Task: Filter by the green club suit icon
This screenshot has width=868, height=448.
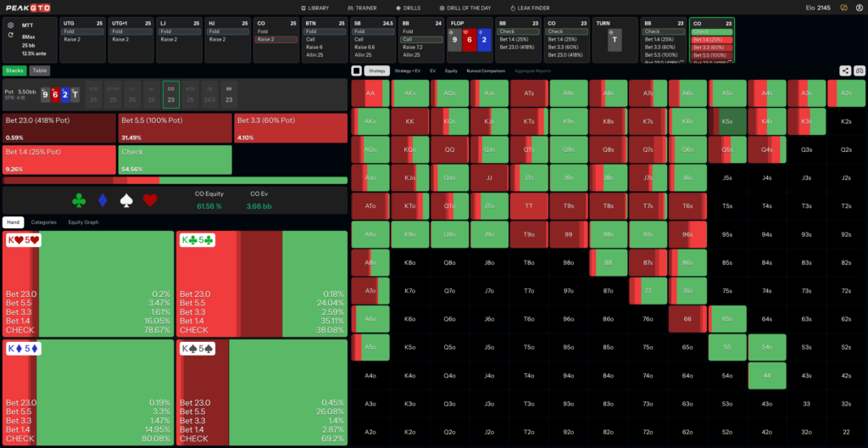Action: (x=79, y=200)
